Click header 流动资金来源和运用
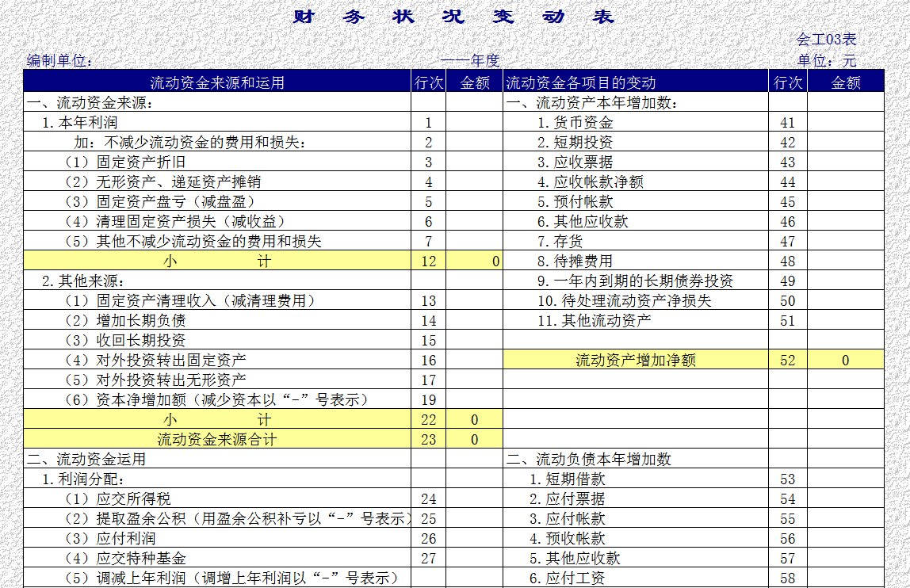This screenshot has height=588, width=910. tap(217, 82)
